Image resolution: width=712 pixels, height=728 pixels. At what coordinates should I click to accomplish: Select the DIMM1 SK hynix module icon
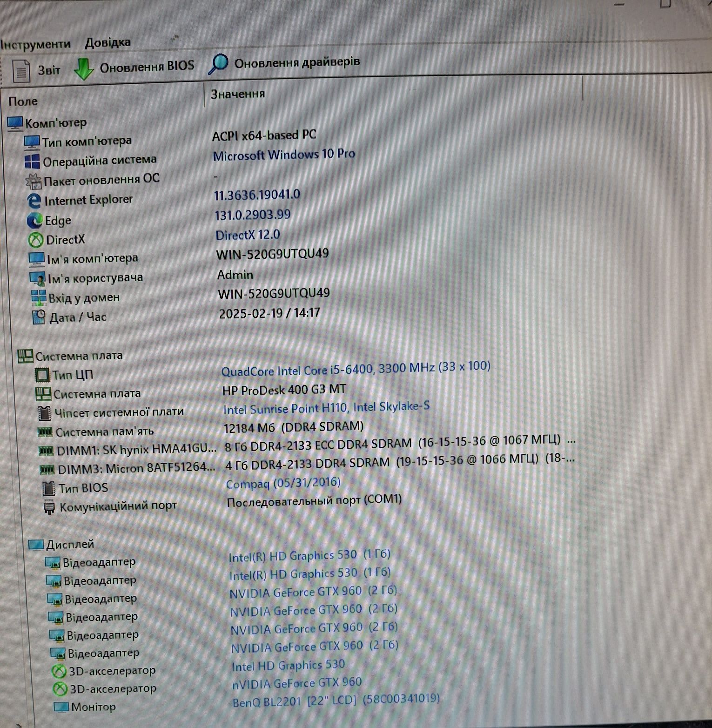(46, 451)
